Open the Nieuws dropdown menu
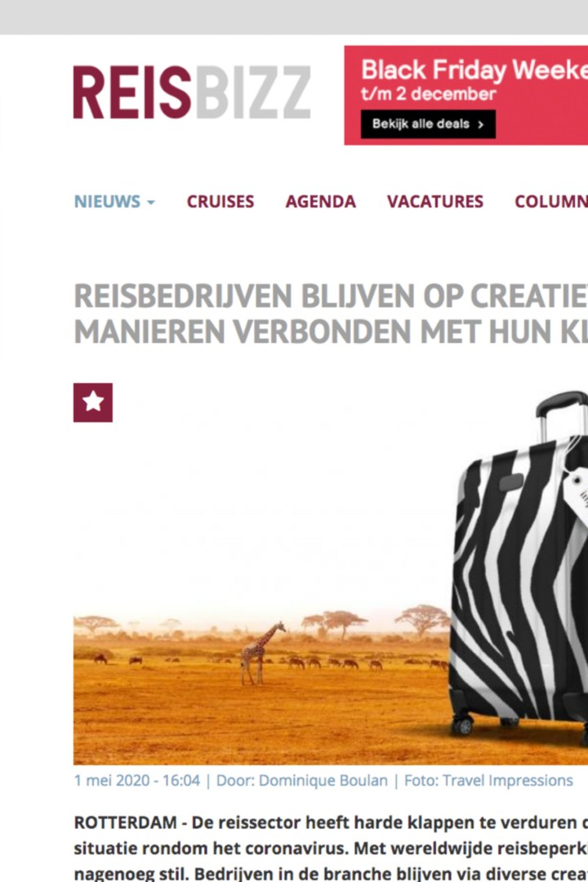588x882 pixels. tap(114, 202)
